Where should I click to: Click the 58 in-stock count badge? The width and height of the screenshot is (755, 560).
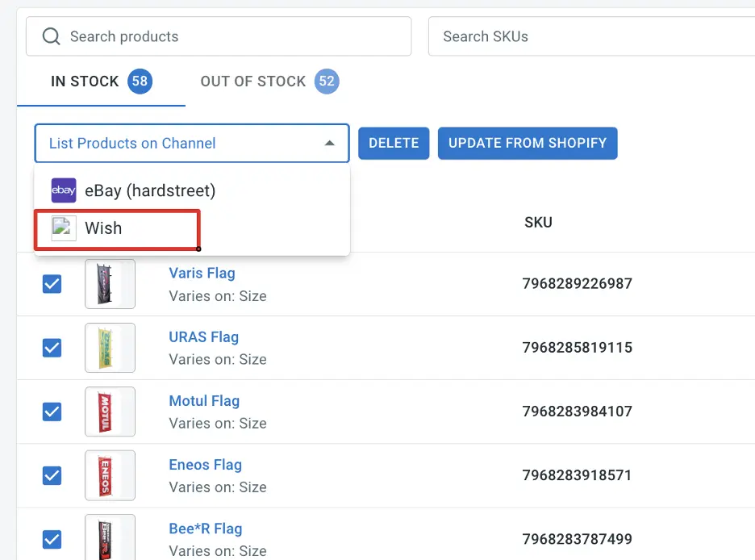[140, 81]
